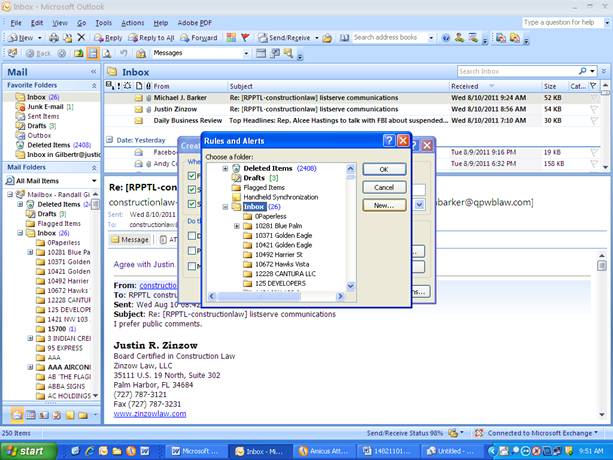
Task: Click the Windows start button
Action: pyautogui.click(x=27, y=451)
